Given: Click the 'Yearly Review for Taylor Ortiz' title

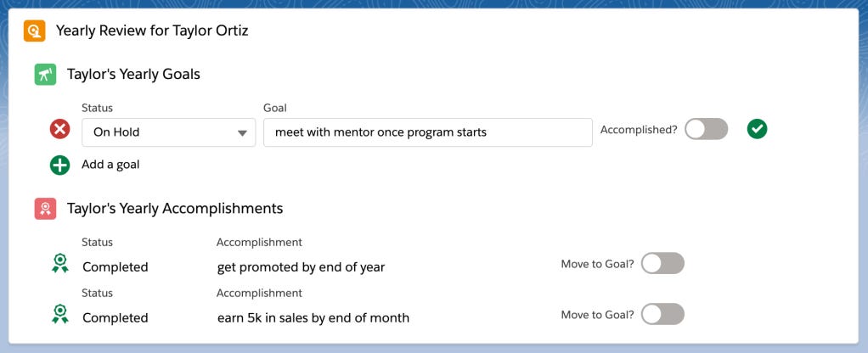Looking at the screenshot, I should point(152,31).
